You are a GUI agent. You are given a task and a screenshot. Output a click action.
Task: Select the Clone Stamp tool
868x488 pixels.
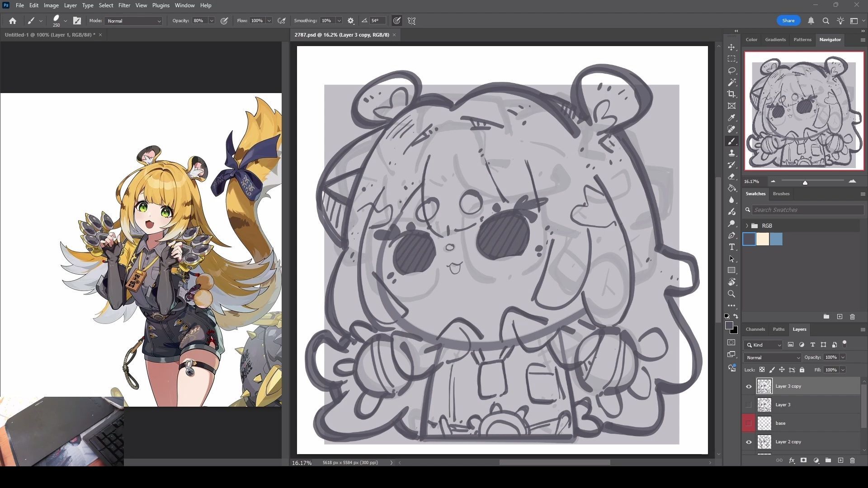731,154
